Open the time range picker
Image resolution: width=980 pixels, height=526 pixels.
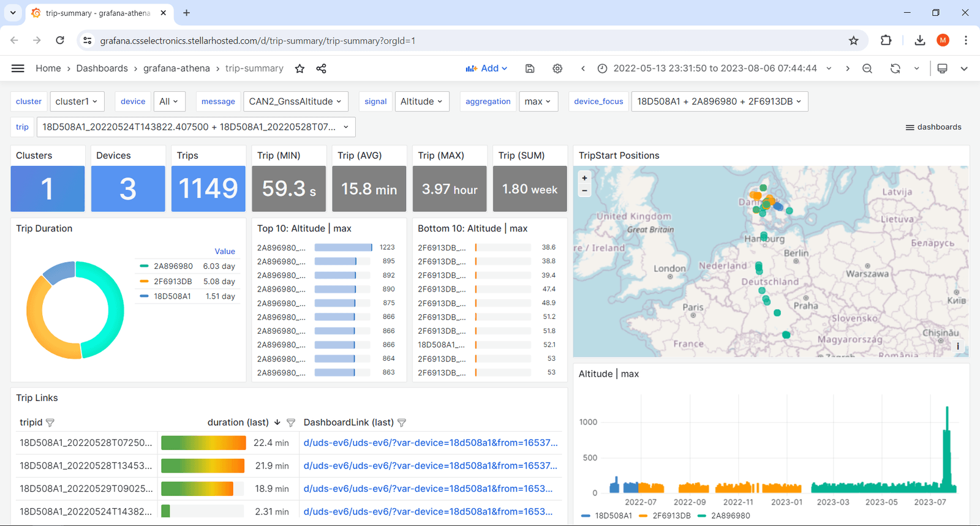714,69
